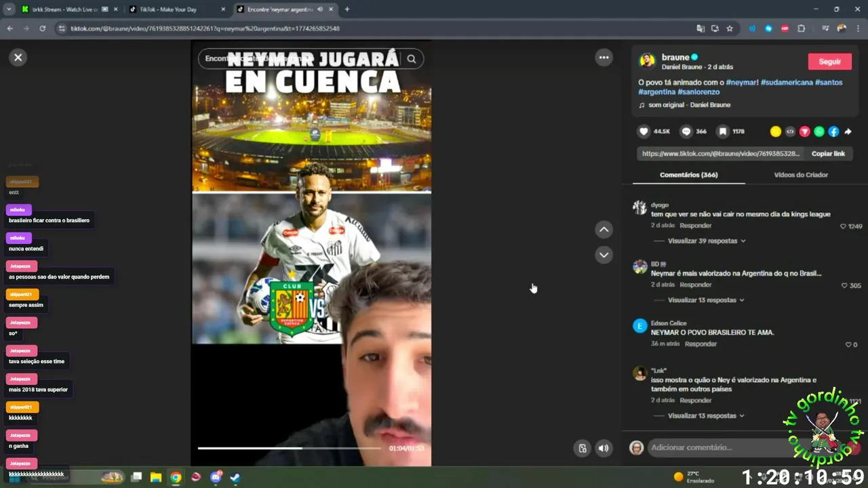Open Task View on the taskbar
This screenshot has width=868, height=488.
136,477
